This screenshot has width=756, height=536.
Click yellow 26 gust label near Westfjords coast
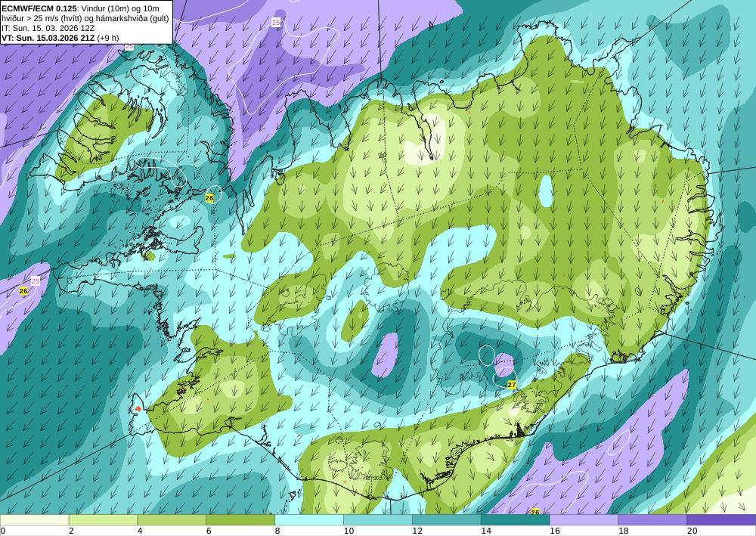pyautogui.click(x=209, y=198)
